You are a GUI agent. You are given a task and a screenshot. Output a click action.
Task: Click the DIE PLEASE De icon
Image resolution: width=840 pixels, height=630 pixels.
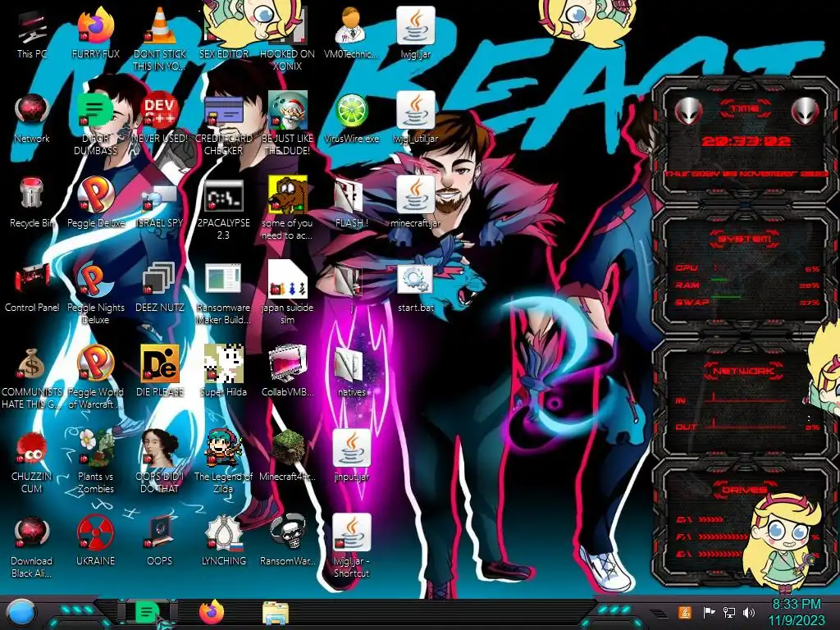pyautogui.click(x=160, y=364)
